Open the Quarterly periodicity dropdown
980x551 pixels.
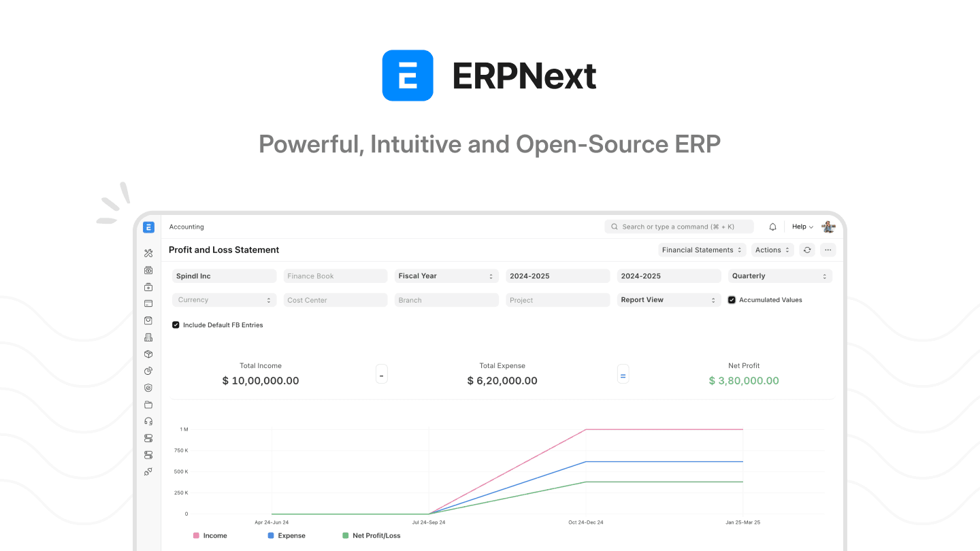click(780, 275)
